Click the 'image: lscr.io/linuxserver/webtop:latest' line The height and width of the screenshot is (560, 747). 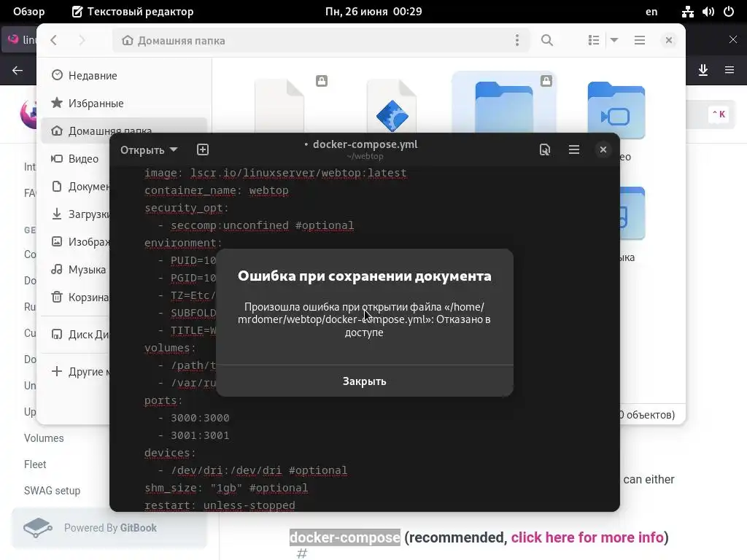pos(275,173)
